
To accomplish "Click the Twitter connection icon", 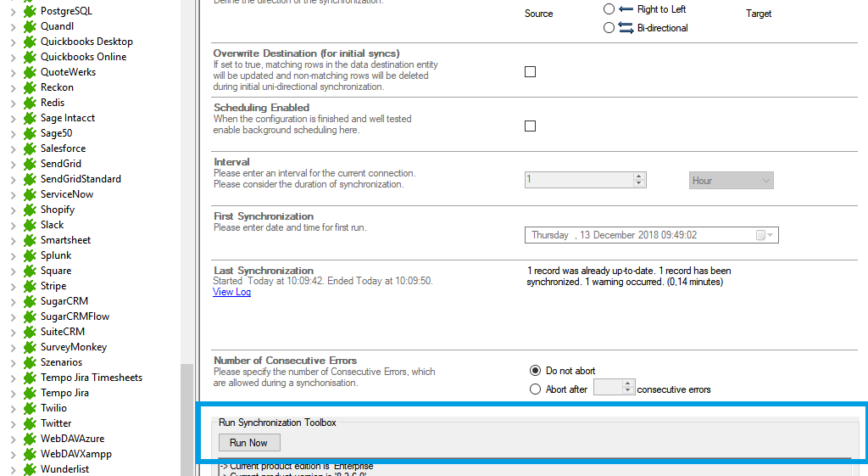I will pyautogui.click(x=30, y=423).
